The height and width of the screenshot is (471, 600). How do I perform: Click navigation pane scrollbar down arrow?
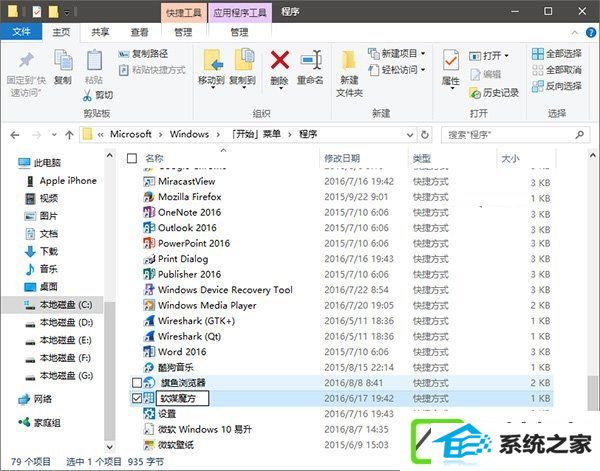click(109, 446)
